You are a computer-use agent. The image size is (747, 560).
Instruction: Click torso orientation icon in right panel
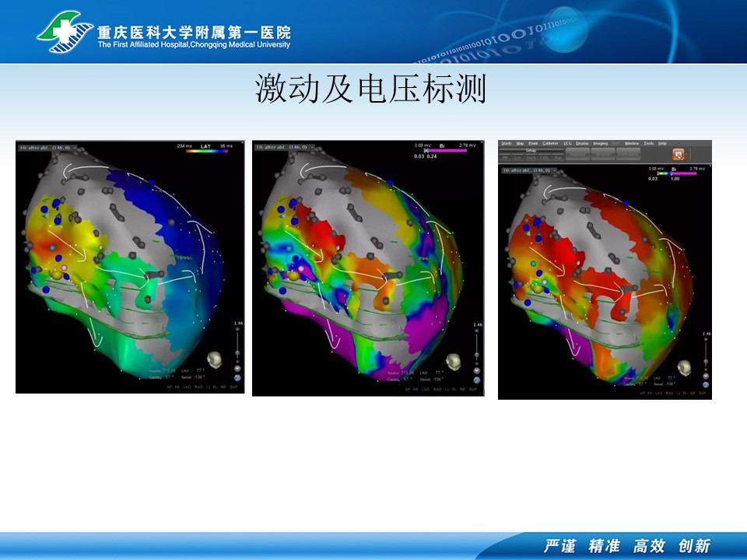tap(685, 367)
